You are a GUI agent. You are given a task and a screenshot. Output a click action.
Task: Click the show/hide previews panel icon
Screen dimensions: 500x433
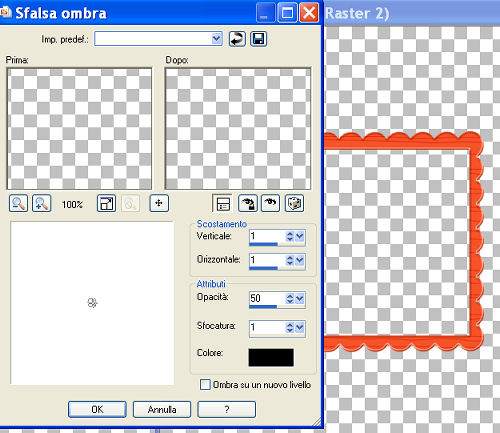pos(222,203)
